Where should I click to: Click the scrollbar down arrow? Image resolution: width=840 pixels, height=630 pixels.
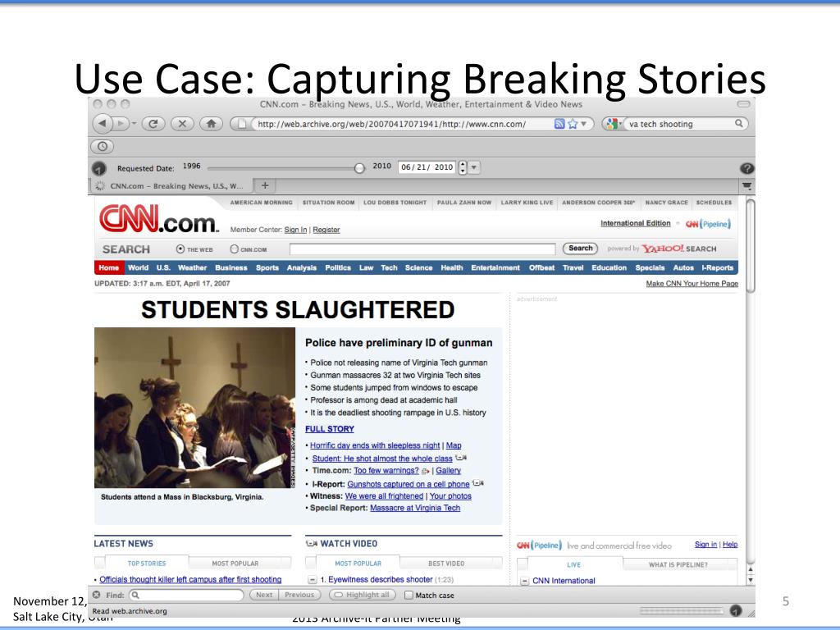(x=751, y=580)
